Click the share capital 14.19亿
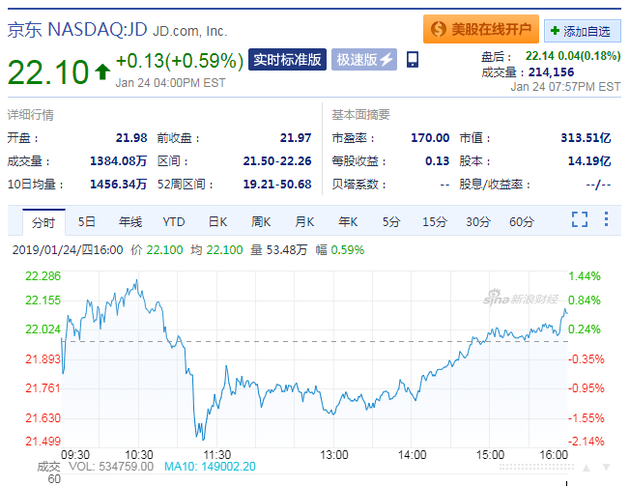This screenshot has width=630, height=486. point(589,161)
